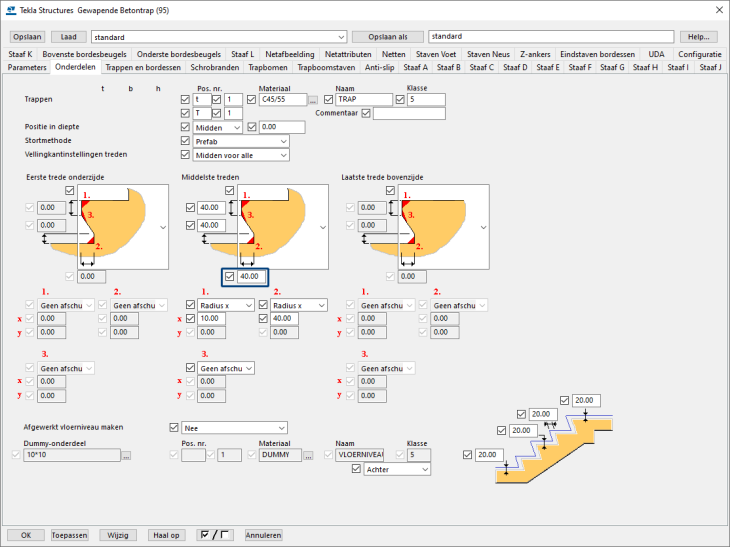
Task: Open the Anti-slip tab
Action: [379, 68]
